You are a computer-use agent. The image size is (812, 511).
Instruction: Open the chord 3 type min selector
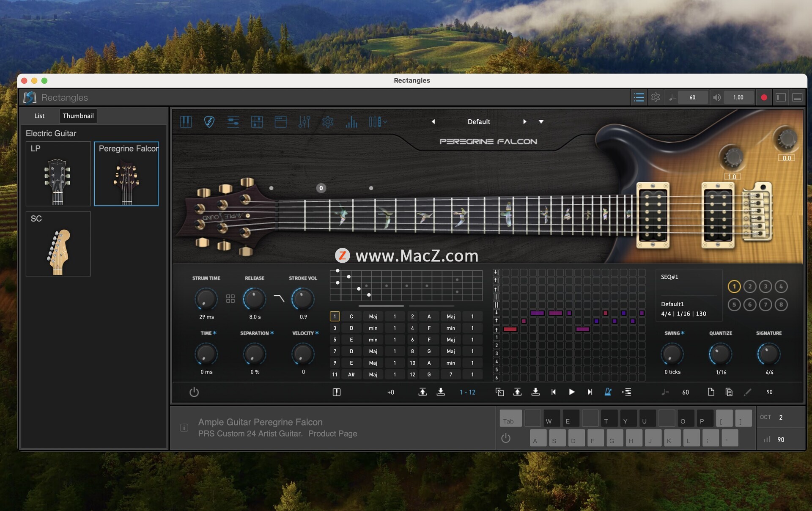373,328
